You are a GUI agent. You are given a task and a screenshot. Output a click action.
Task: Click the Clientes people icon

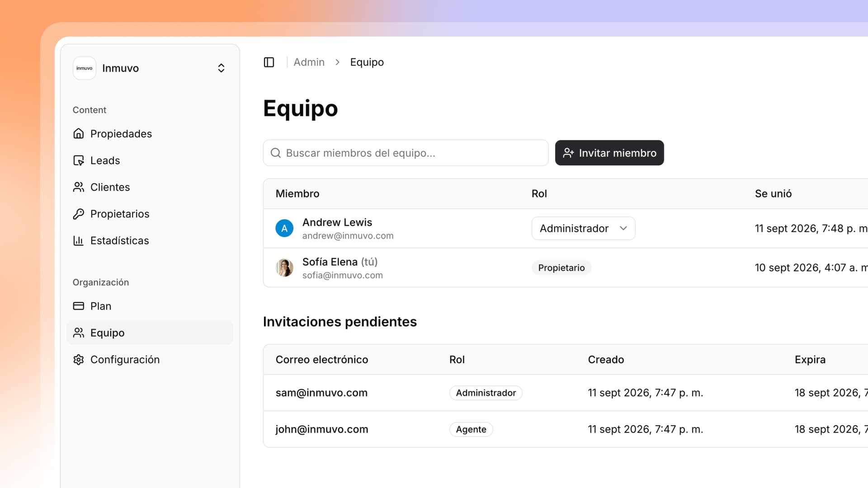pyautogui.click(x=79, y=187)
